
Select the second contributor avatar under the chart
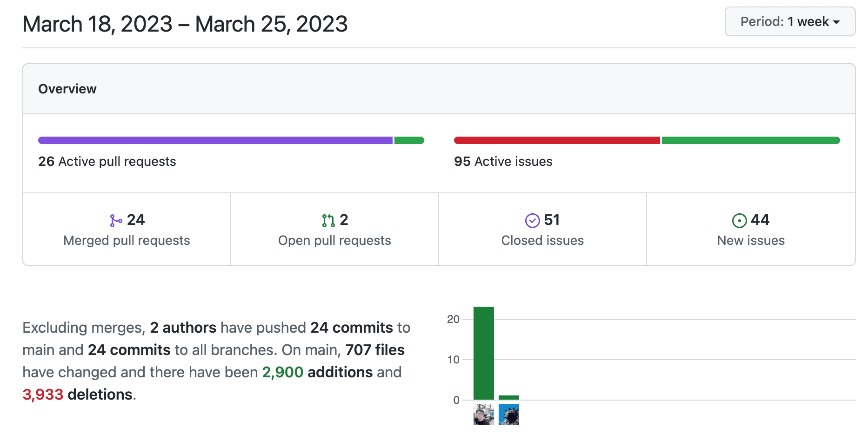[508, 414]
